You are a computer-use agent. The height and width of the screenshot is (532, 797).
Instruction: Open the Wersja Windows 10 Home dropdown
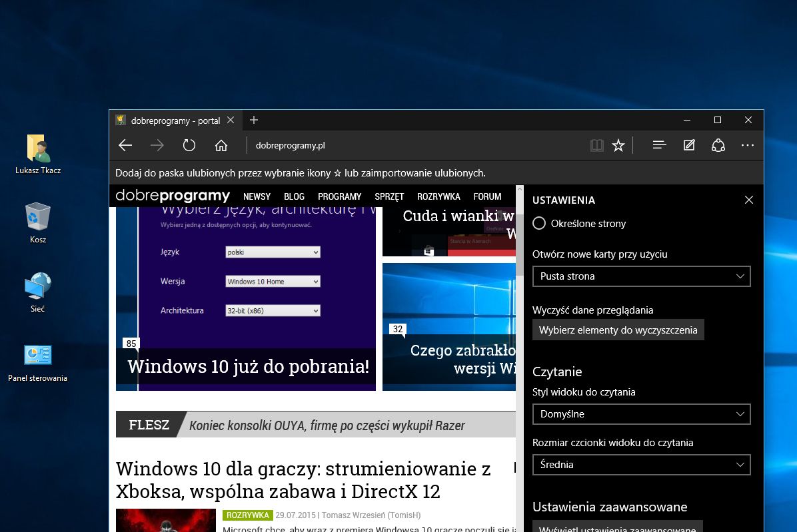[273, 281]
